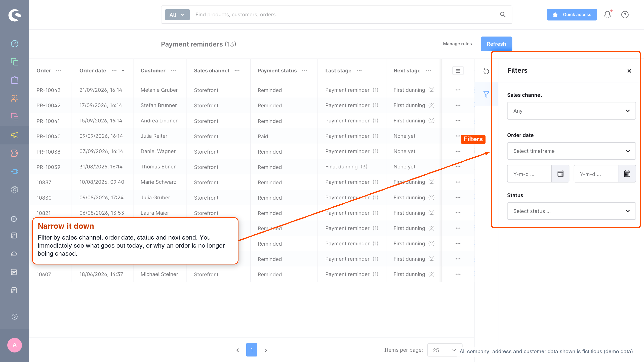The width and height of the screenshot is (644, 362).
Task: Open the end date calendar picker
Action: 627,174
